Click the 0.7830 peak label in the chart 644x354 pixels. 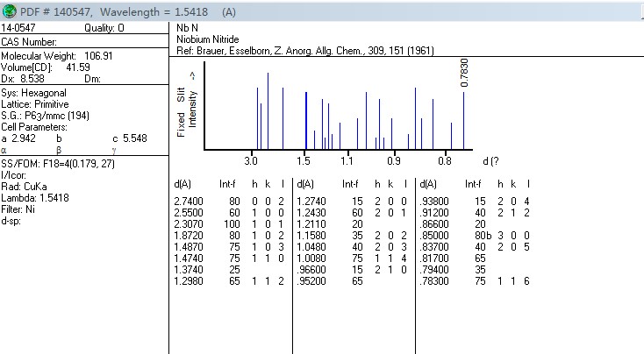tap(464, 73)
